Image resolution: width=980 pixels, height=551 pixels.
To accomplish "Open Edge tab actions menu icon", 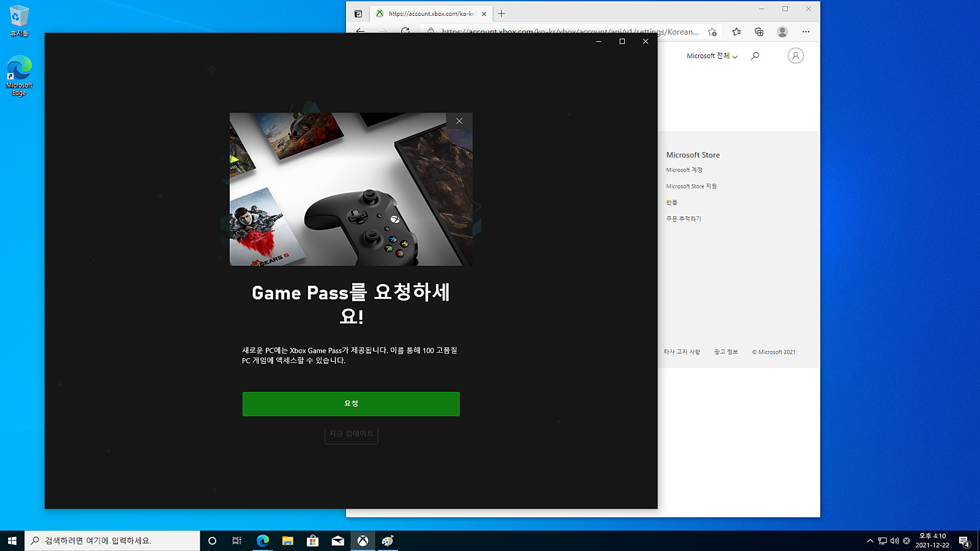I will [x=358, y=13].
